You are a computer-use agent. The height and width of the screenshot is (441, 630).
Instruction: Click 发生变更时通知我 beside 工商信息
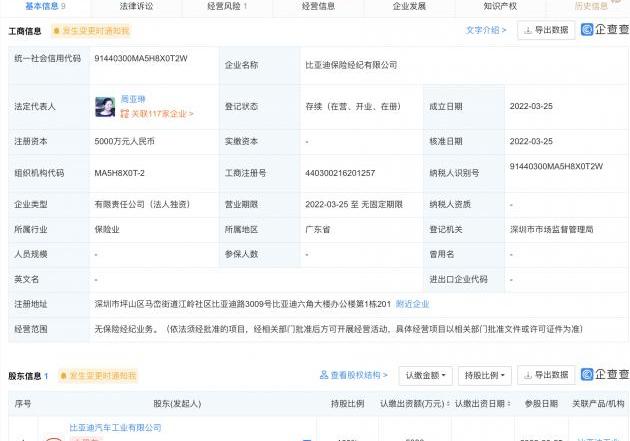[91, 31]
